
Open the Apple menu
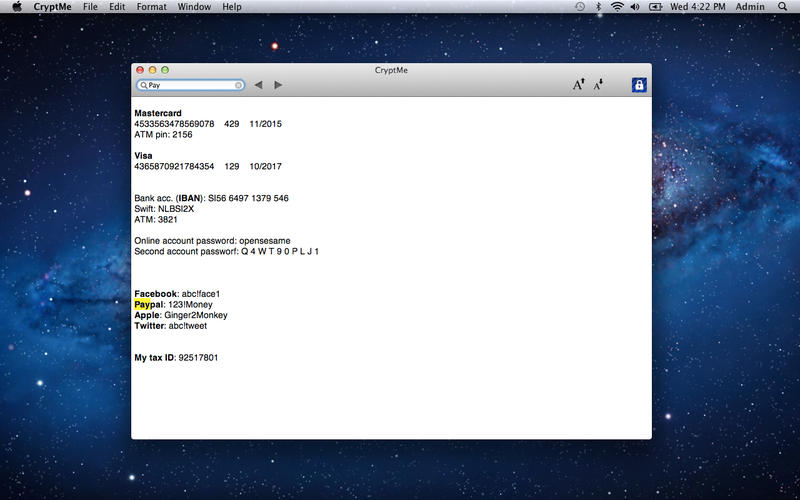point(16,7)
